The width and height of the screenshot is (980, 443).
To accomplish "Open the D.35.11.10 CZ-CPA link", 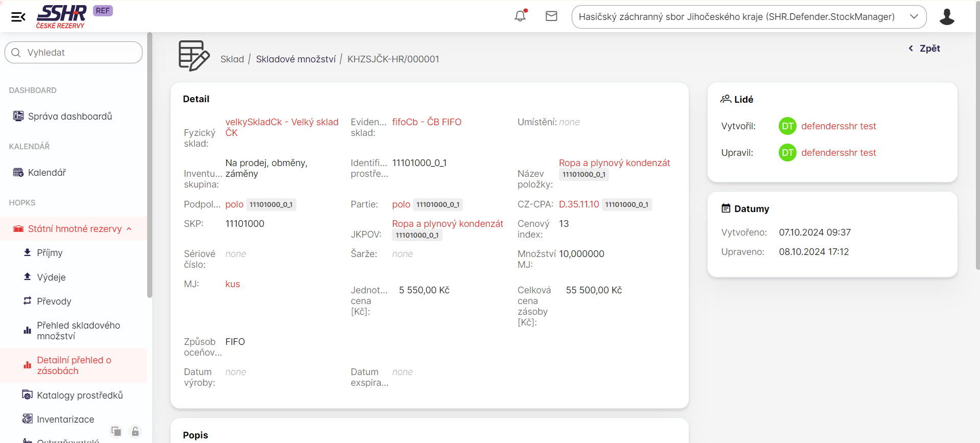I will coord(578,204).
